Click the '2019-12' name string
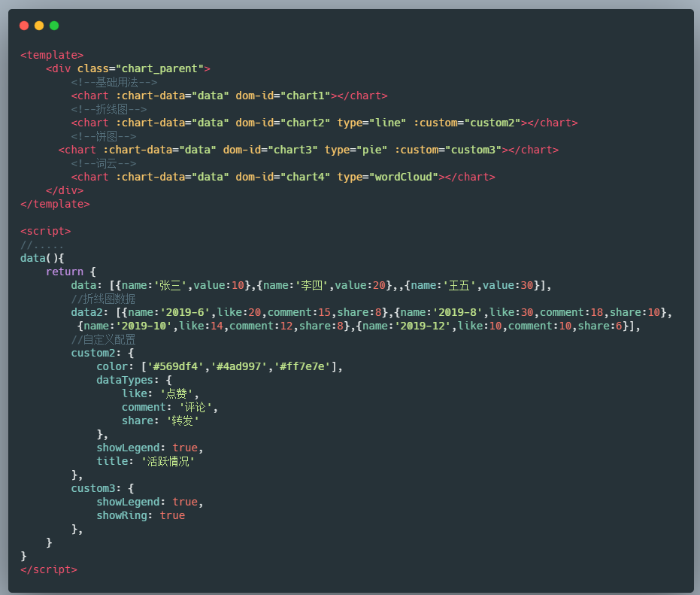This screenshot has width=700, height=595. 423,326
